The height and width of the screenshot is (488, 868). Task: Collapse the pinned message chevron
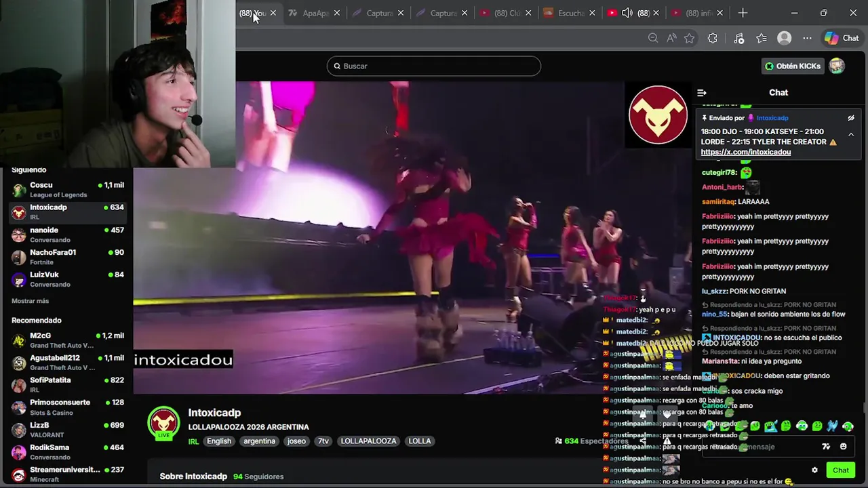click(x=851, y=134)
